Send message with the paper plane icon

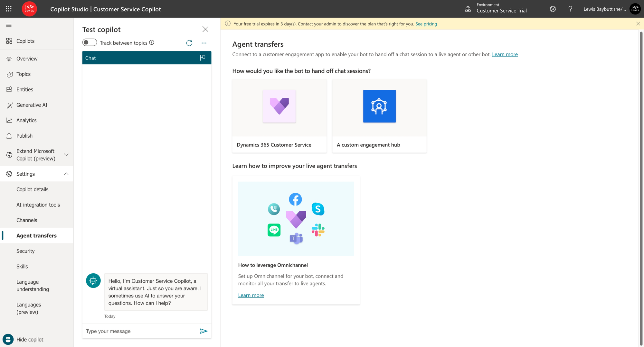tap(204, 331)
